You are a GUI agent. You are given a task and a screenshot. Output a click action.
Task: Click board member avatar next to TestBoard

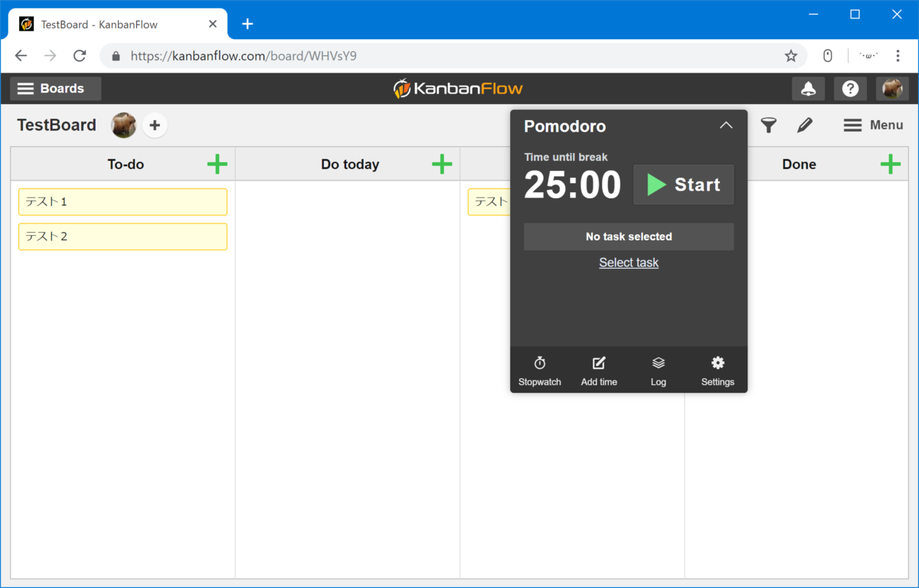click(123, 125)
